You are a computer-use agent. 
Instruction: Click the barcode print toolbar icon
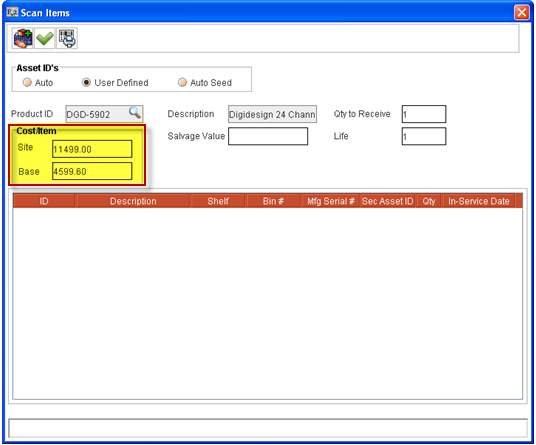(67, 38)
